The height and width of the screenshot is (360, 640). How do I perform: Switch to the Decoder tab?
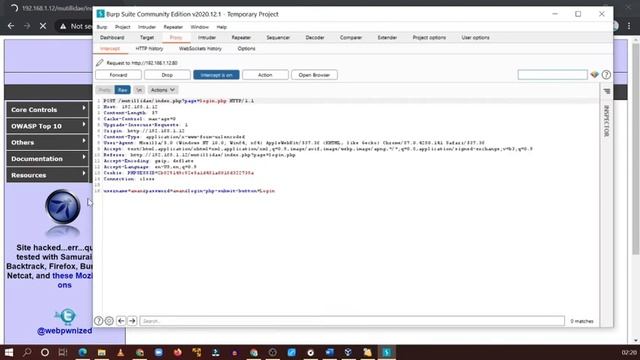pyautogui.click(x=315, y=38)
